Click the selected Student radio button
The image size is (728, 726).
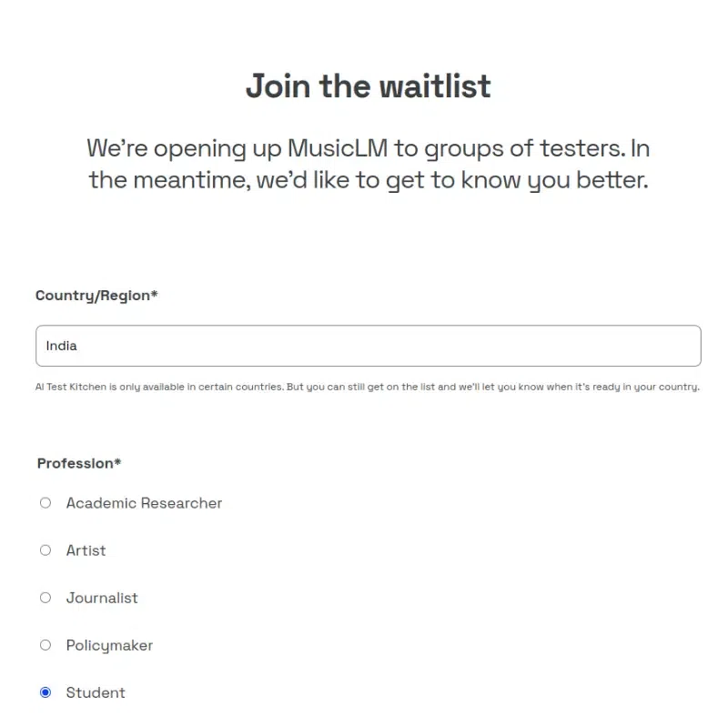point(45,692)
